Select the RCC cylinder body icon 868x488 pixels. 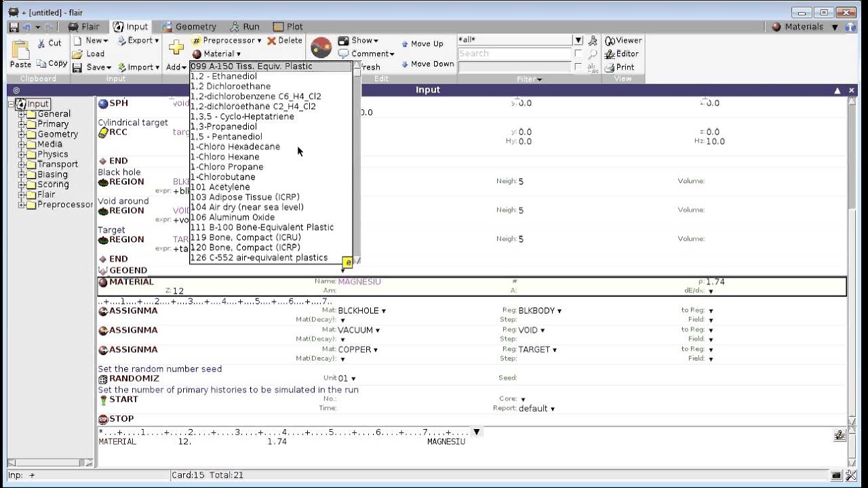coord(103,133)
